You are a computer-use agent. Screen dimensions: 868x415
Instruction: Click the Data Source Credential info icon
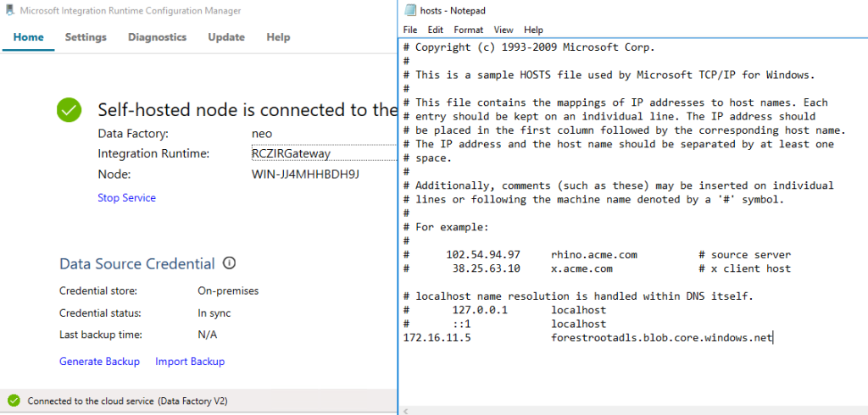click(229, 263)
